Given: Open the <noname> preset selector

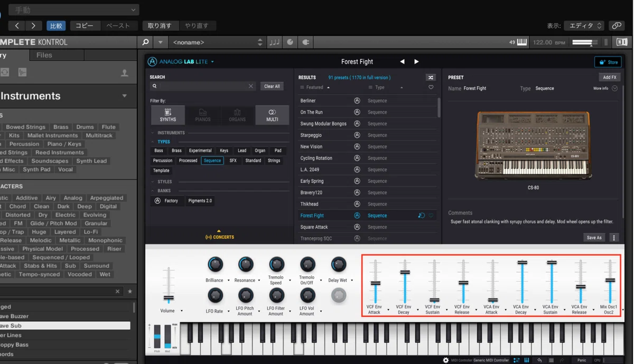Looking at the screenshot, I should 217,42.
